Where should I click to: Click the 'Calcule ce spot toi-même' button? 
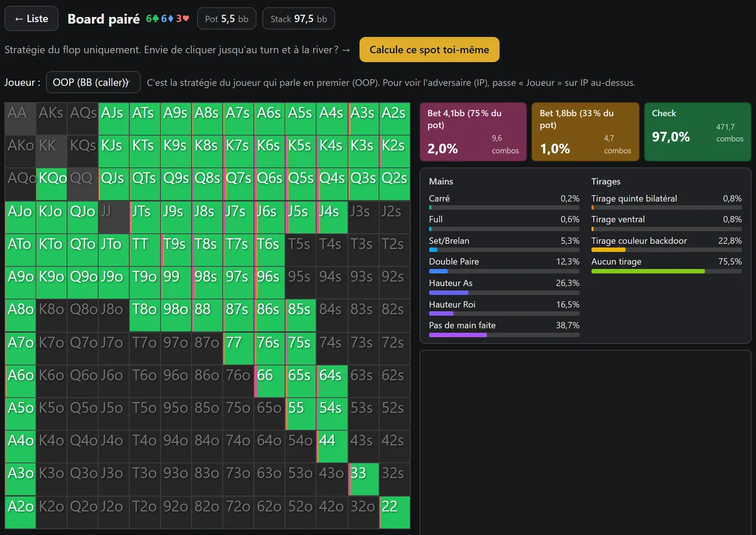coord(430,50)
